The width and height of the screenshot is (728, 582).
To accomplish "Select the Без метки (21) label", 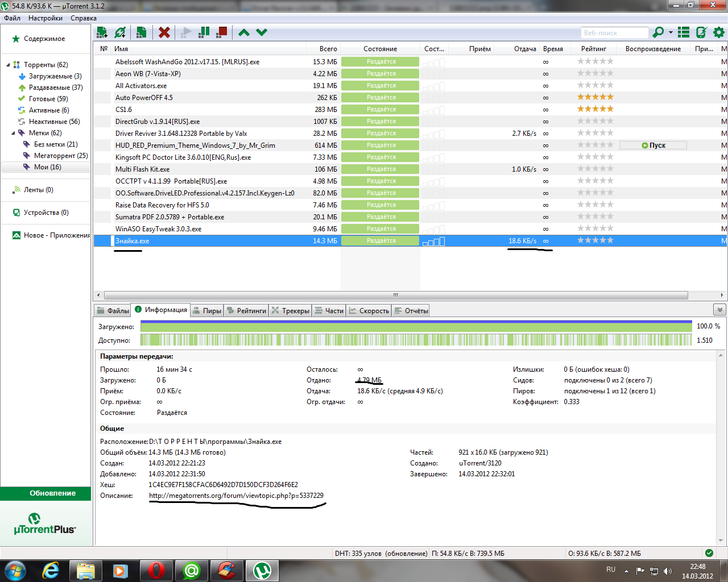I will (56, 144).
